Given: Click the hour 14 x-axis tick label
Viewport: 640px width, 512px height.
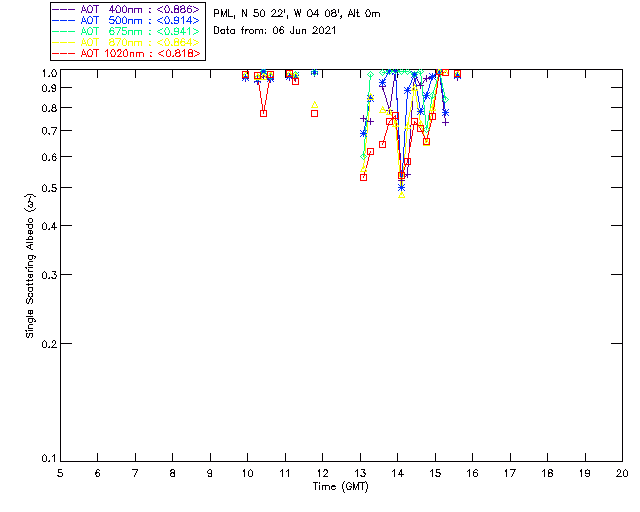Looking at the screenshot, I should tap(398, 473).
